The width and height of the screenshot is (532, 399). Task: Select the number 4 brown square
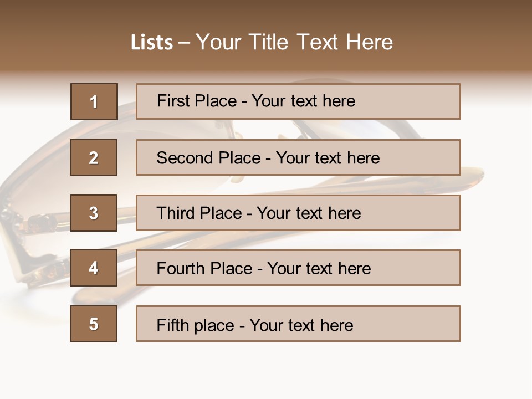pyautogui.click(x=94, y=268)
